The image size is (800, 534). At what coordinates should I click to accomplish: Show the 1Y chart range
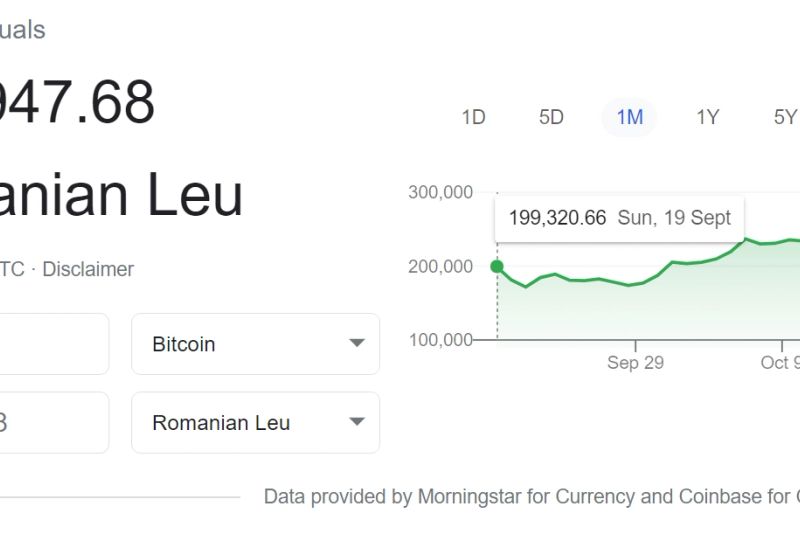tap(707, 117)
